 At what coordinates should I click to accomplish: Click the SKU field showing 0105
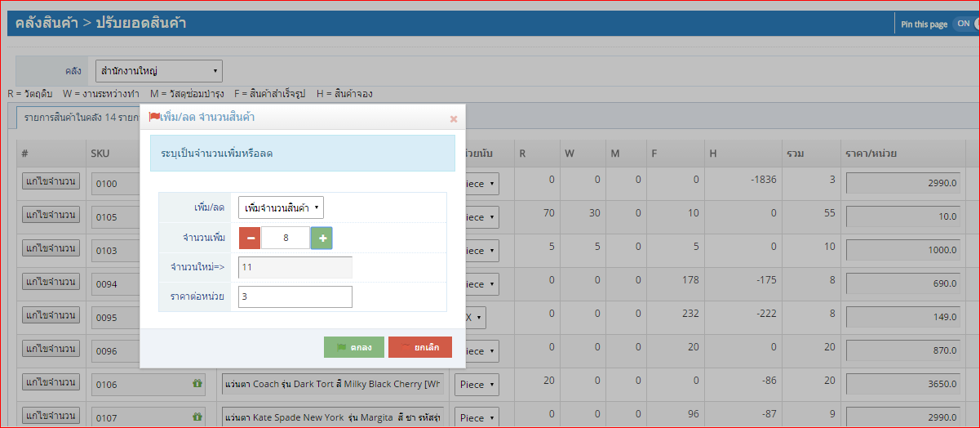pos(116,217)
